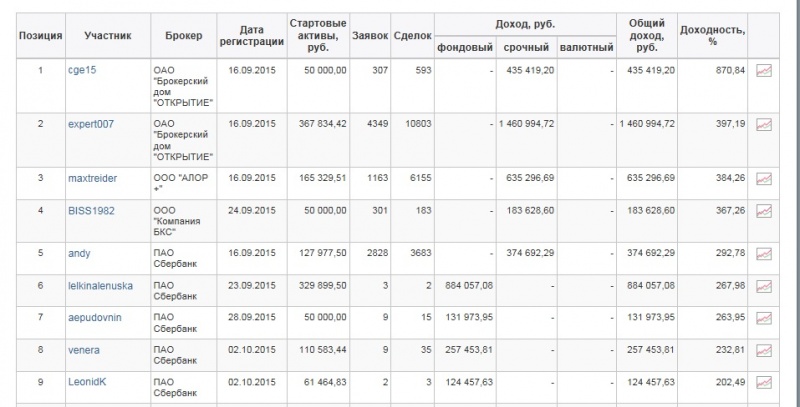The width and height of the screenshot is (800, 407).
Task: Open the chart icon in venera's row
Action: click(763, 350)
